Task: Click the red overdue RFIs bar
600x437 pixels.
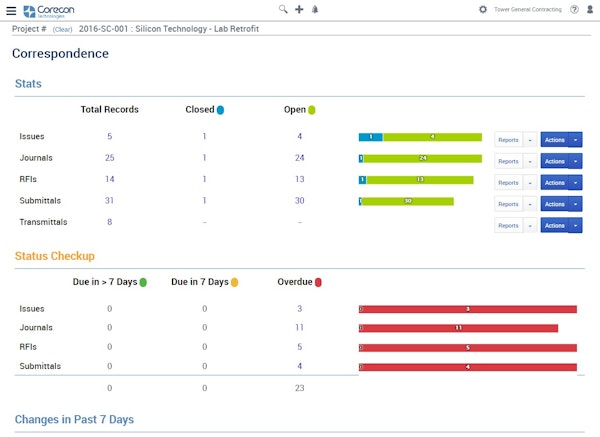Action: pyautogui.click(x=468, y=348)
